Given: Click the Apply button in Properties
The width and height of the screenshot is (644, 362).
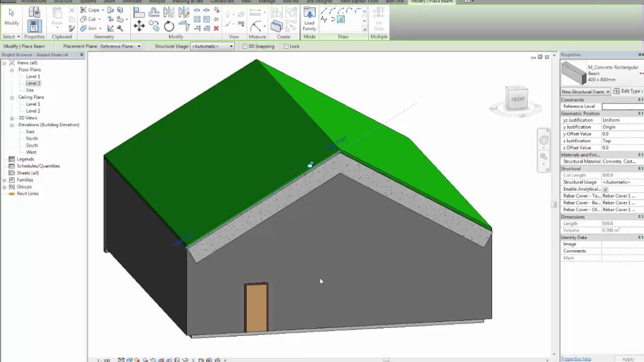Looking at the screenshot, I should (628, 359).
